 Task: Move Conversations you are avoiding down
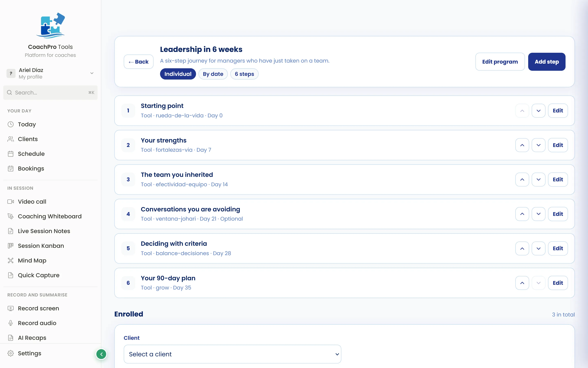(538, 214)
